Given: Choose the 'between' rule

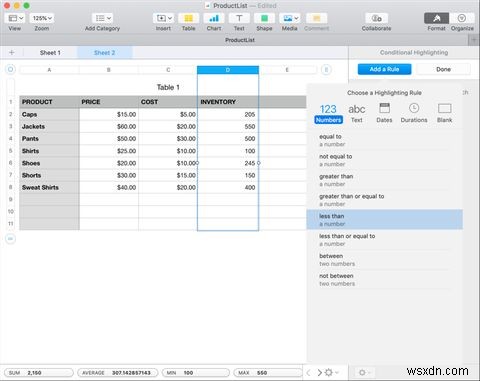Looking at the screenshot, I should (385, 260).
